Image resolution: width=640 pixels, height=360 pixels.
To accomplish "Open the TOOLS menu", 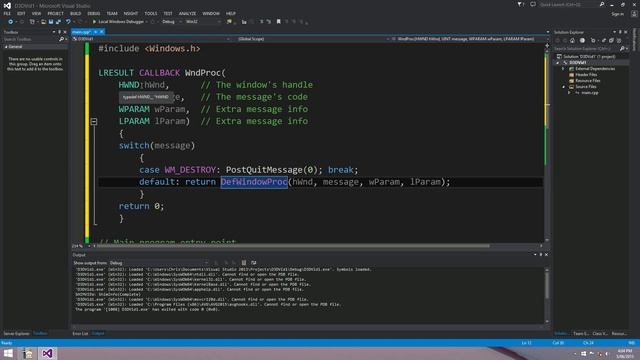I will (151, 13).
